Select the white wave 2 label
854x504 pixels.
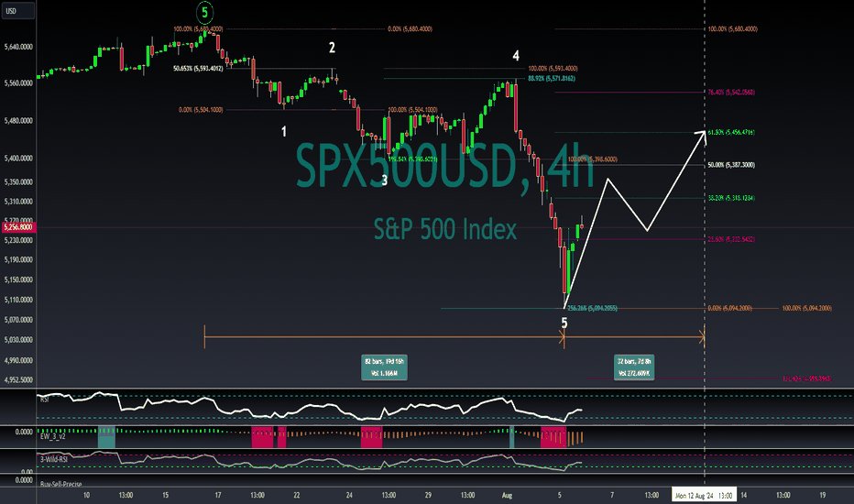pyautogui.click(x=332, y=48)
